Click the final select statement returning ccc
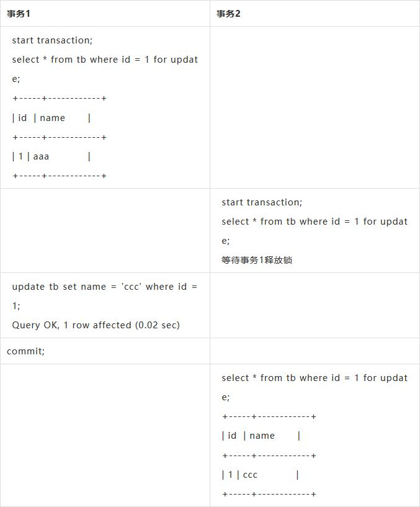The width and height of the screenshot is (420, 507). (315, 378)
